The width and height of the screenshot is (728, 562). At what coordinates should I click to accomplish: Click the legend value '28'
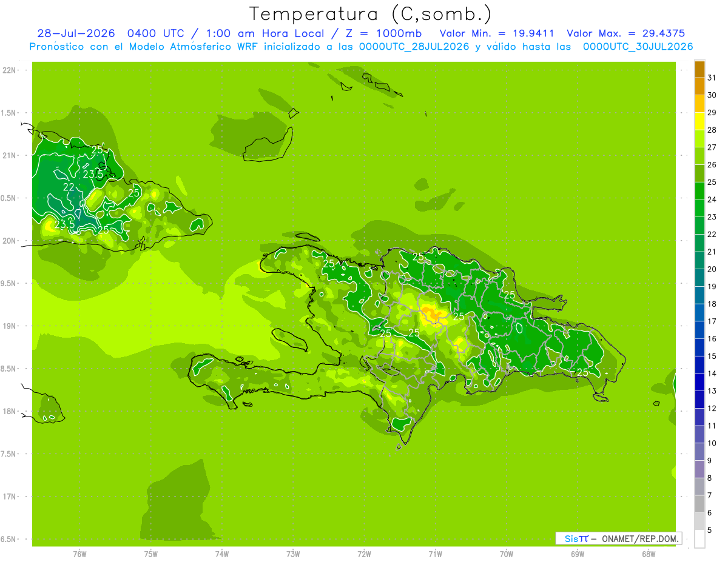coord(712,130)
